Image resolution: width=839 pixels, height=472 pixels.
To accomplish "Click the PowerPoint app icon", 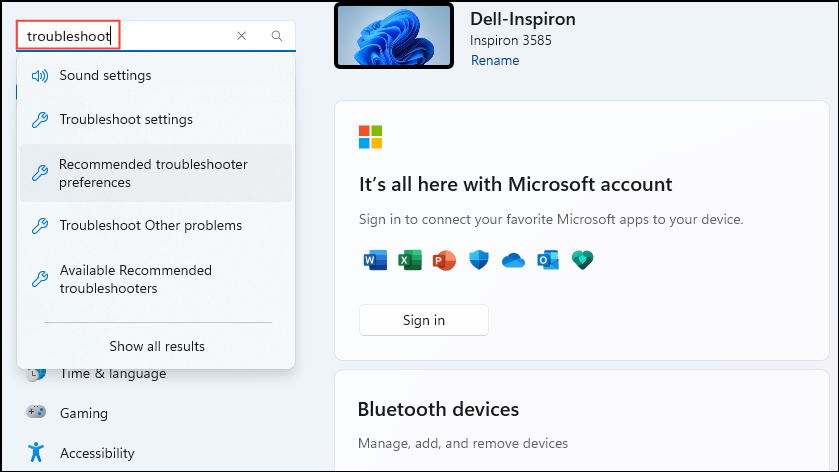I will (x=444, y=261).
